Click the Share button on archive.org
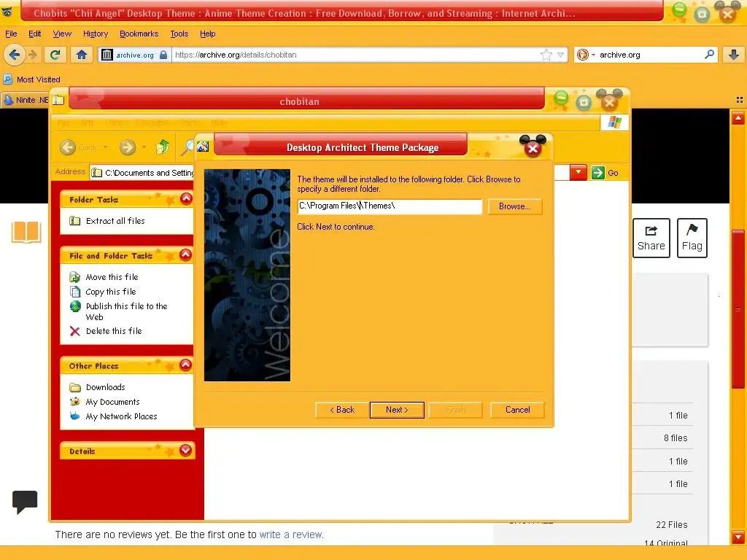The height and width of the screenshot is (560, 747). [651, 238]
